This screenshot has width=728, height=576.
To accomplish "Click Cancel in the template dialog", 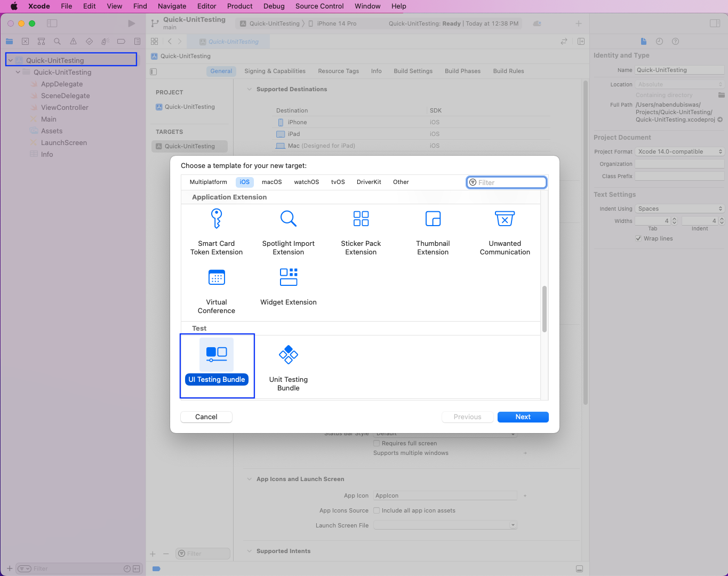I will 206,417.
